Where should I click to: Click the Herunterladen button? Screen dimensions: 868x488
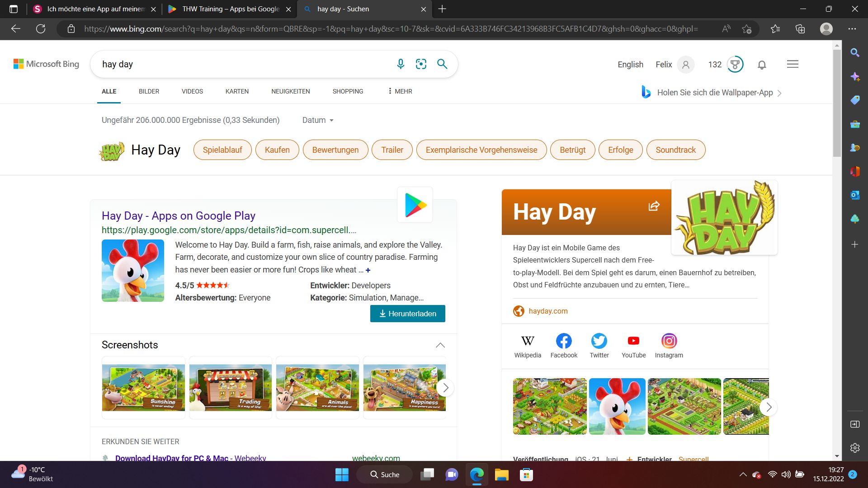tap(407, 314)
